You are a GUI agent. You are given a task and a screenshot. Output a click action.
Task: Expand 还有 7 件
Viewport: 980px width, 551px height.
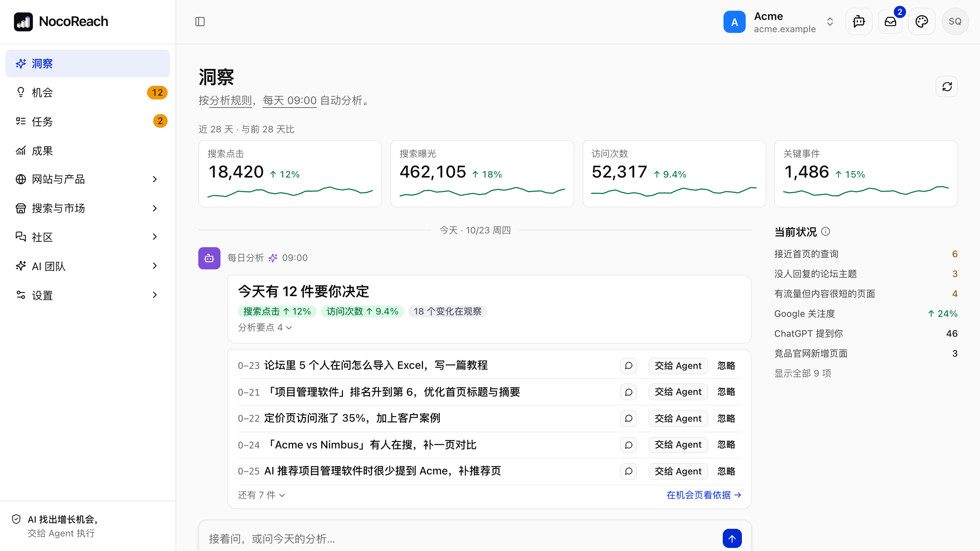tap(261, 495)
